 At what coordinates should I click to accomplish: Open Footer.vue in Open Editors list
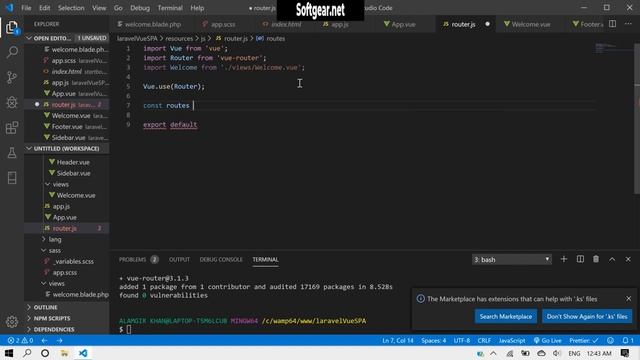click(67, 127)
